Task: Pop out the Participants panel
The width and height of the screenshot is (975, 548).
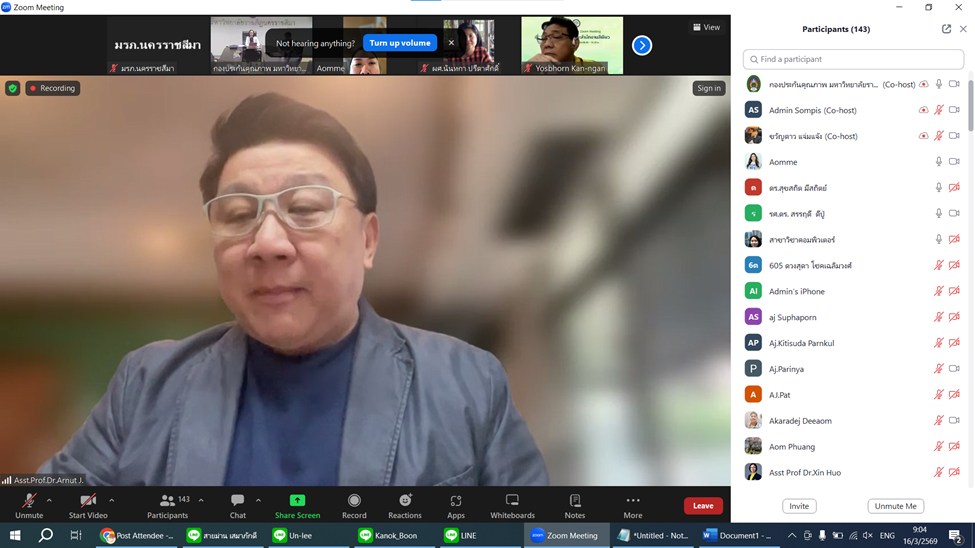Action: 946,29
